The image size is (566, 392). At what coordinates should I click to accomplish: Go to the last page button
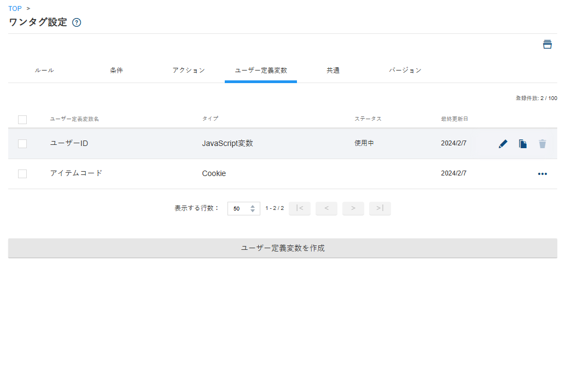380,208
